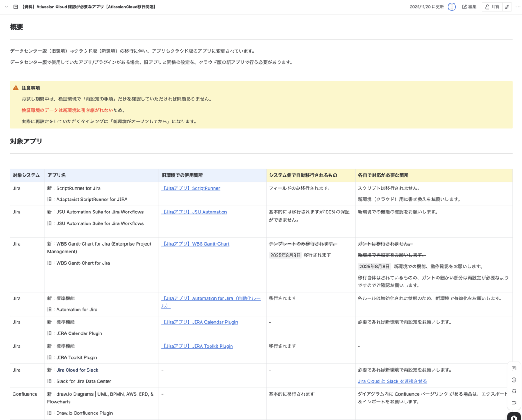Click strikethrough ガントは移行されません。 text
This screenshot has width=522, height=420.
[385, 244]
